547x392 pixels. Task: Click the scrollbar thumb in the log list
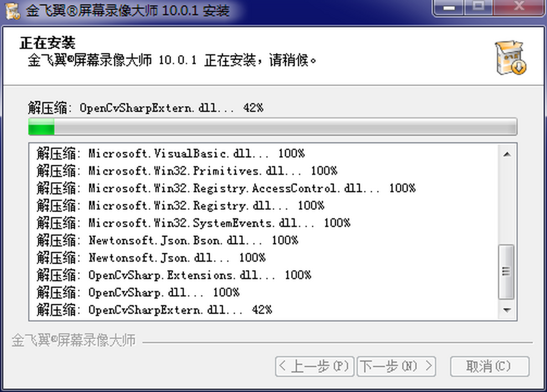[506, 272]
